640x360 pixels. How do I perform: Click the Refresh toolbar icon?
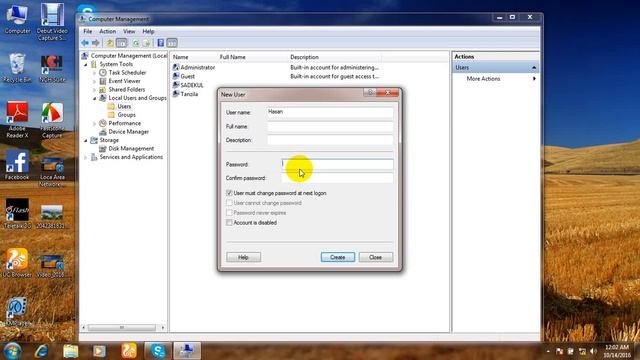click(136, 43)
